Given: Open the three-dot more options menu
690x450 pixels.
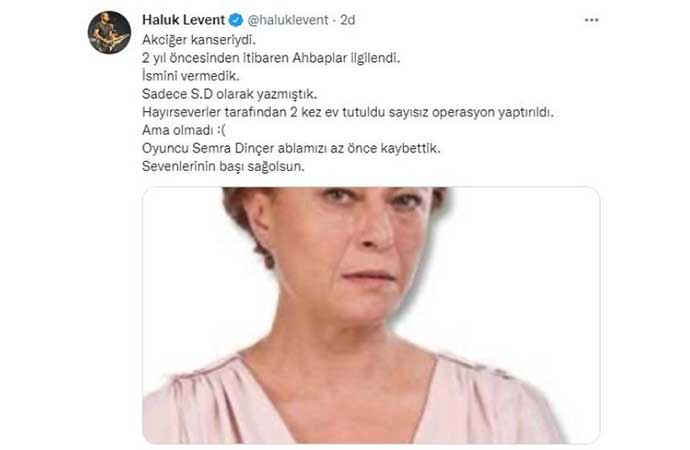Looking at the screenshot, I should coord(591,20).
